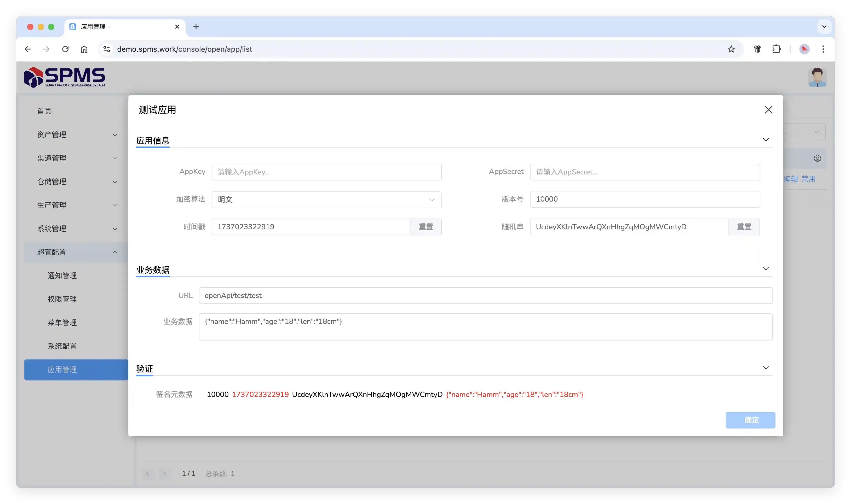Image resolution: width=851 pixels, height=504 pixels.
Task: Collapse the 应用信息 section
Action: [766, 140]
